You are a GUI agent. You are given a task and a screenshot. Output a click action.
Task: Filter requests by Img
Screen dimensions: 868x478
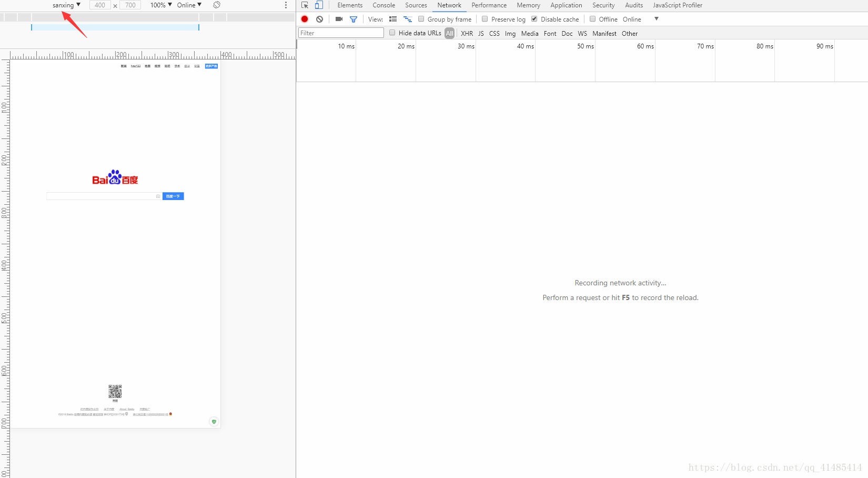click(x=510, y=33)
